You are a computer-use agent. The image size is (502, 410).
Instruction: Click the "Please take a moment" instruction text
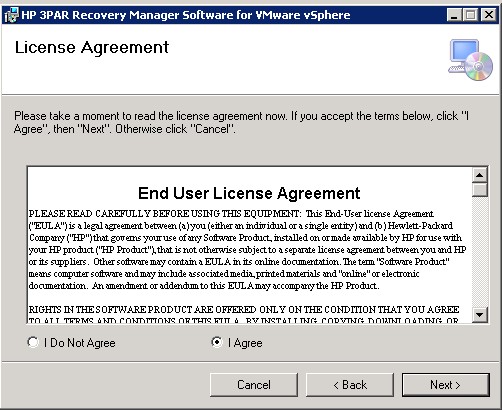[241, 122]
